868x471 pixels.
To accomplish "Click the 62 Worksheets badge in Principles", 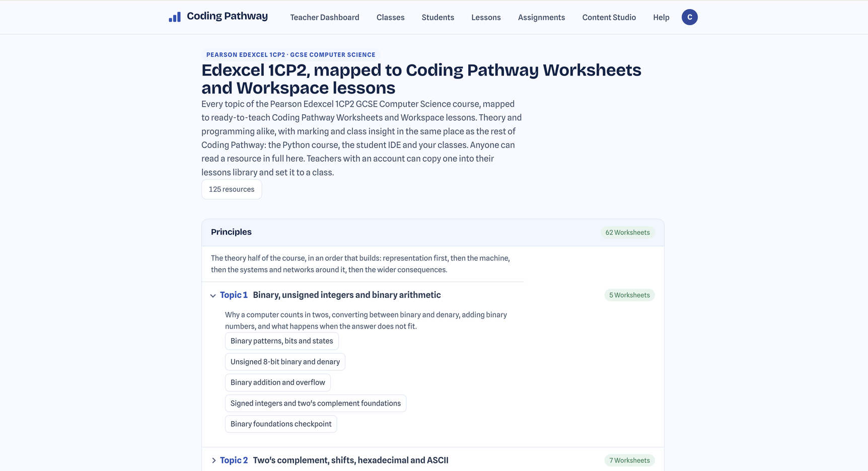I will point(627,232).
